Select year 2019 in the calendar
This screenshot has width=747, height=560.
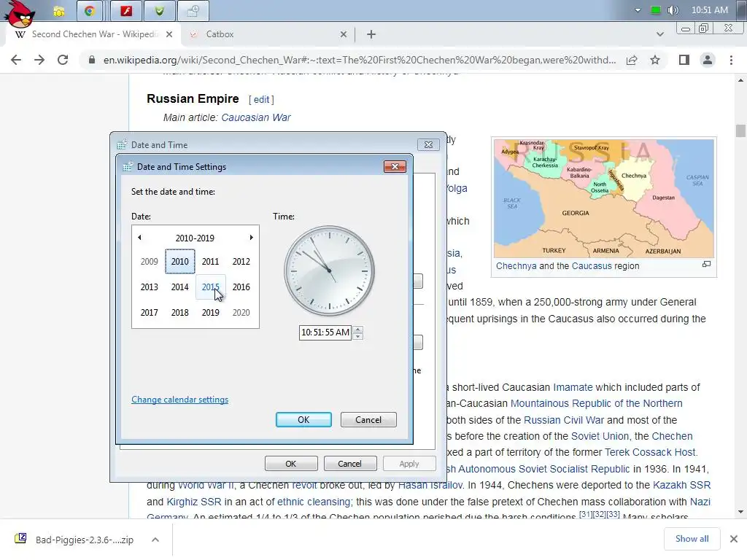coord(211,313)
